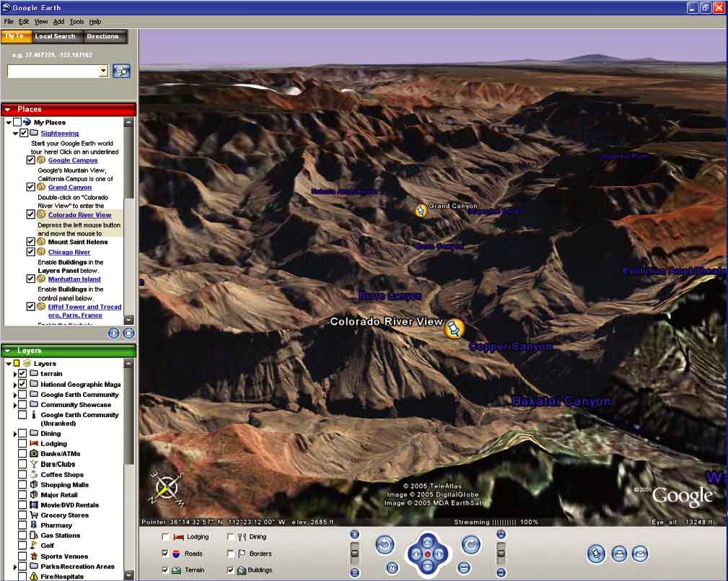Viewport: 728px width, 581px height.
Task: Collapse the My Places tree node
Action: pyautogui.click(x=9, y=123)
